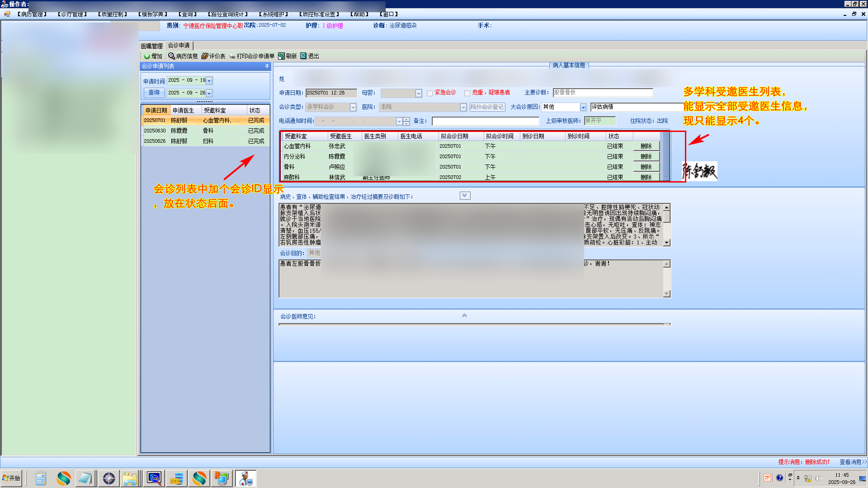Open the 【病历管理】 menu

pyautogui.click(x=32, y=14)
